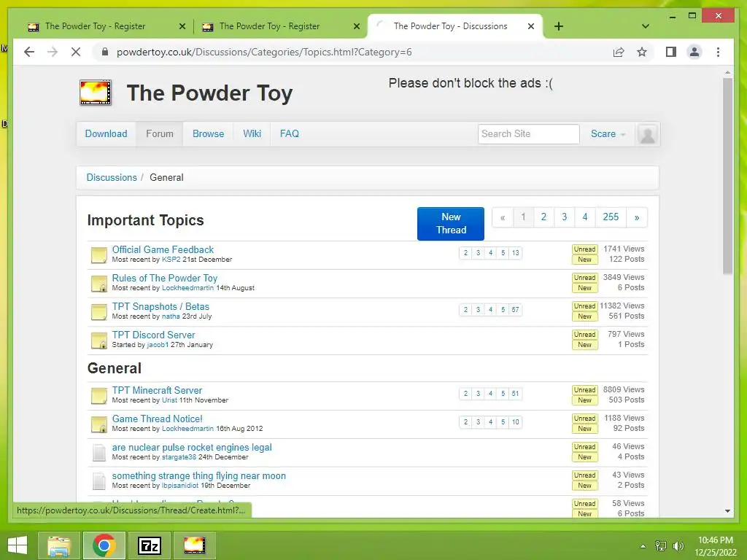Image resolution: width=747 pixels, height=560 pixels.
Task: Click locked folder icon beside Game Thread Notice!
Action: click(x=99, y=424)
